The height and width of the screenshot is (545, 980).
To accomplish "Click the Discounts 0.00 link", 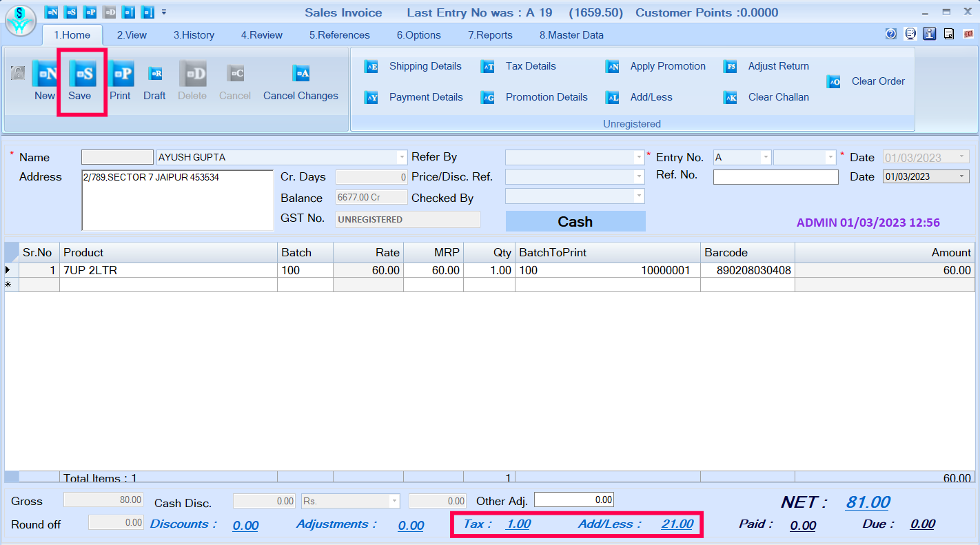I will pos(245,525).
